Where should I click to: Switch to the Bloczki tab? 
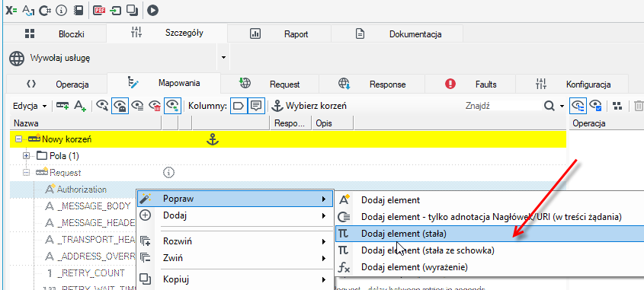(x=55, y=34)
